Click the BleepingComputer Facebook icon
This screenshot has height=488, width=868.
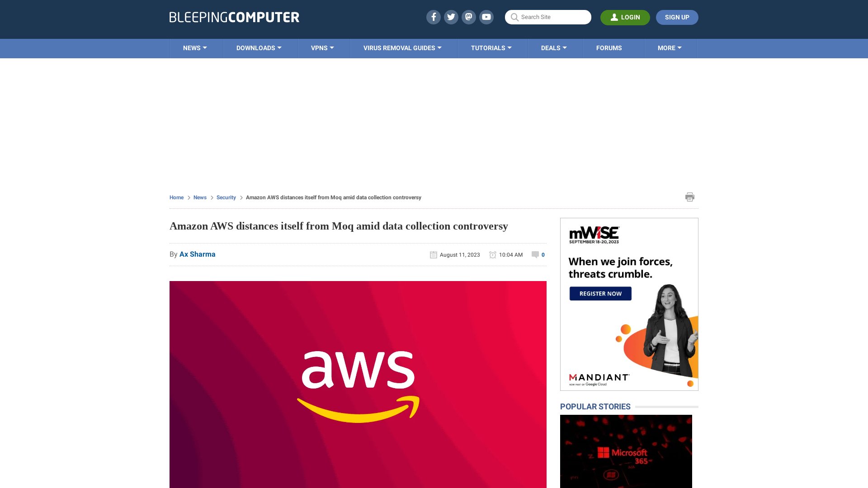tap(434, 17)
